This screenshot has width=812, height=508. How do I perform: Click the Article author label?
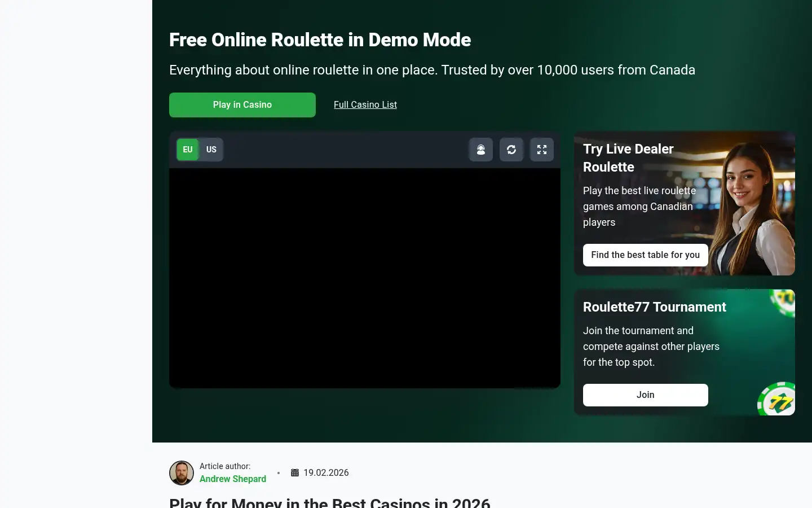(225, 466)
